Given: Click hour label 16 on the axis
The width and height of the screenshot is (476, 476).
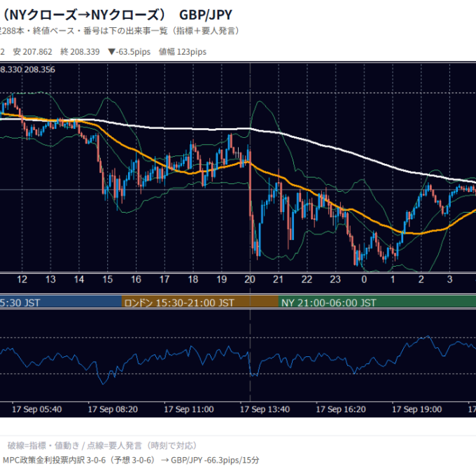Looking at the screenshot, I should click(x=136, y=279).
